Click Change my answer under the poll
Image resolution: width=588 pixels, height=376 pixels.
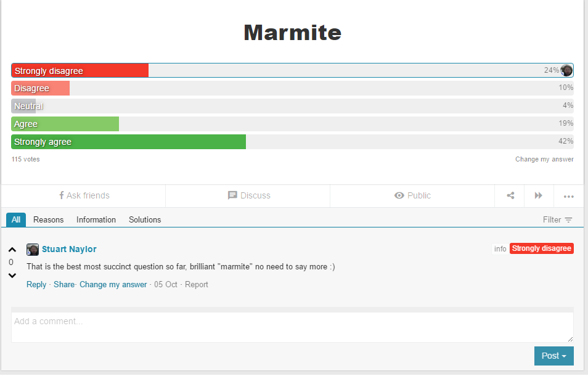tap(544, 159)
